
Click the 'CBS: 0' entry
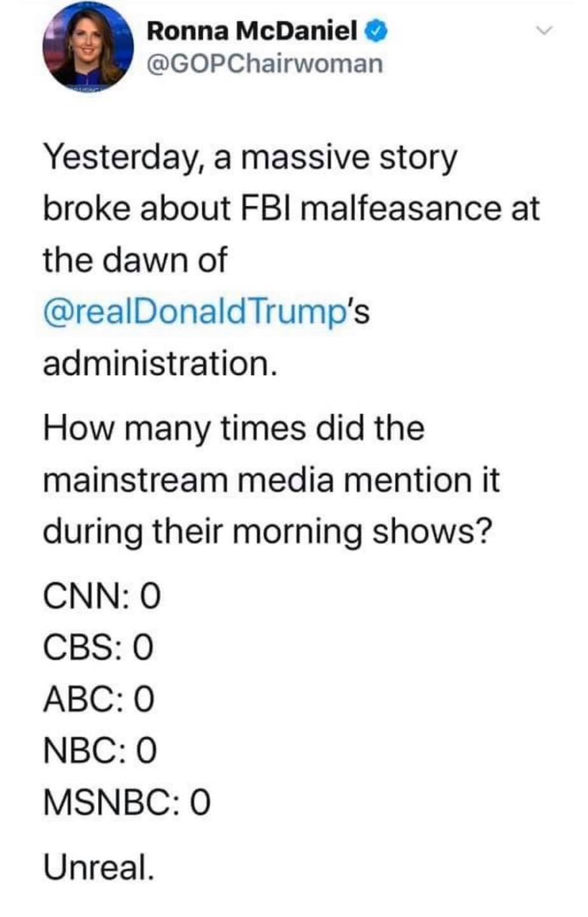(x=98, y=648)
